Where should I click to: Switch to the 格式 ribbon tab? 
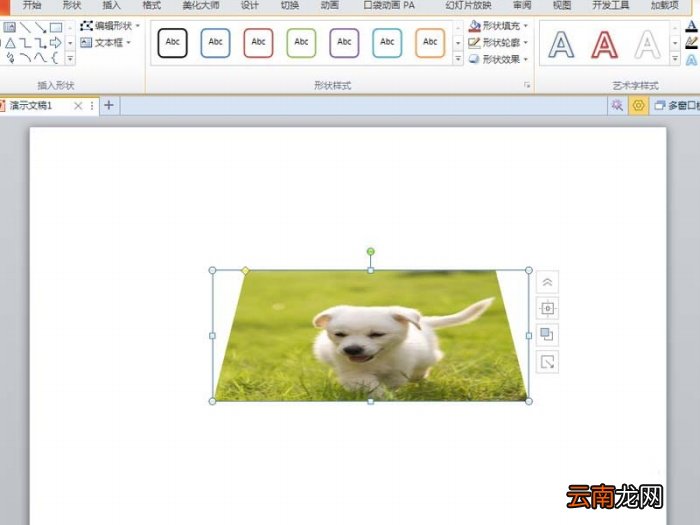tap(152, 5)
